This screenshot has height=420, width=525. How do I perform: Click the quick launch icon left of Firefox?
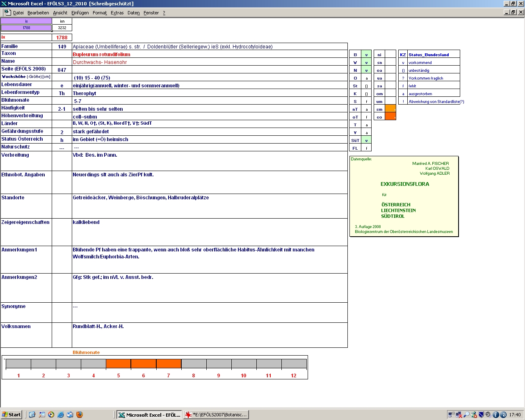coord(70,415)
